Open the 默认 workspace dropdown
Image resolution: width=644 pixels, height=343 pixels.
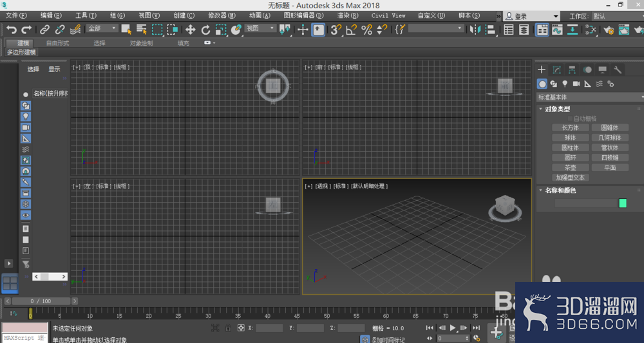tap(618, 17)
